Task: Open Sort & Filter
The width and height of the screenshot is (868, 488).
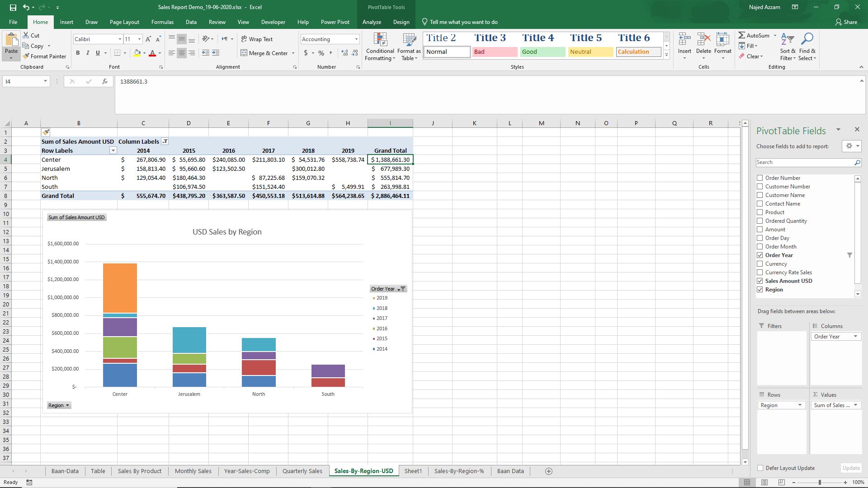Action: pos(788,47)
